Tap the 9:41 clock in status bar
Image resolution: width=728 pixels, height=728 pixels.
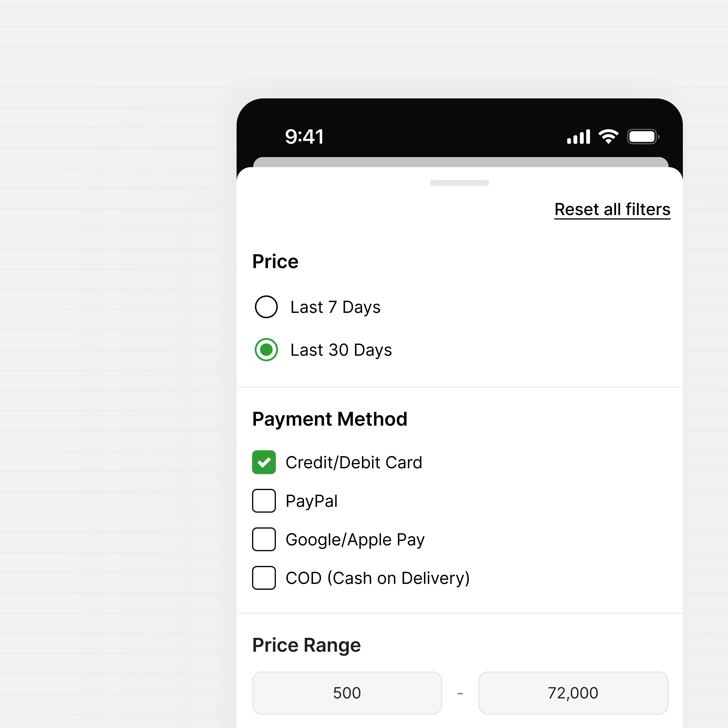tap(304, 136)
